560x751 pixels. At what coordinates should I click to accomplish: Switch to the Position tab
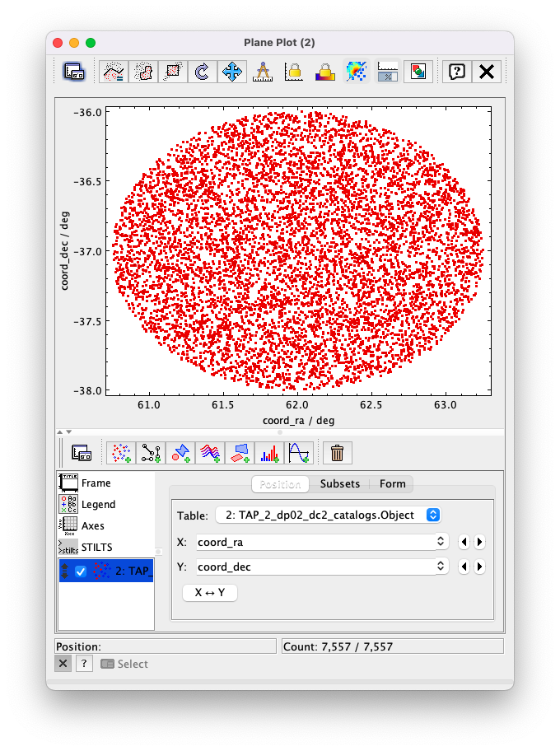pyautogui.click(x=280, y=483)
